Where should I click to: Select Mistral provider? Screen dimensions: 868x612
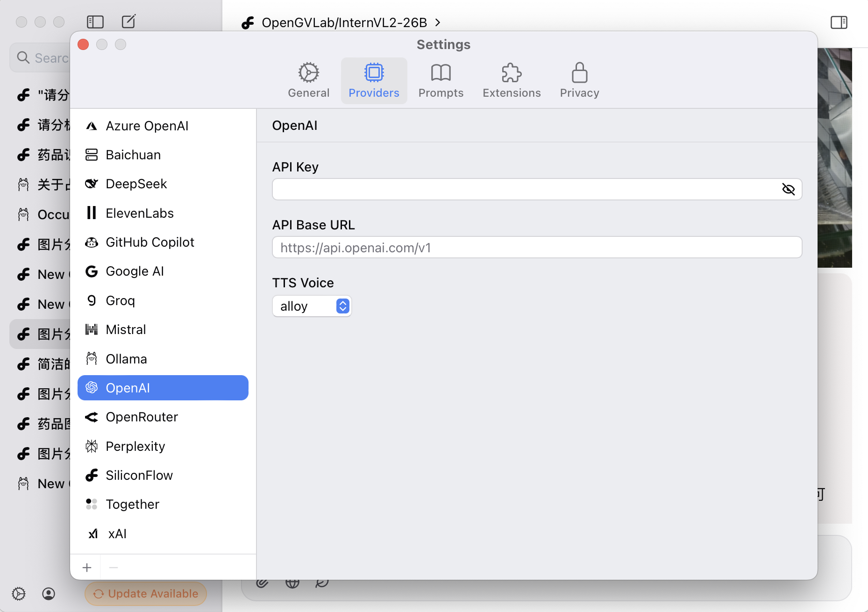click(x=163, y=329)
